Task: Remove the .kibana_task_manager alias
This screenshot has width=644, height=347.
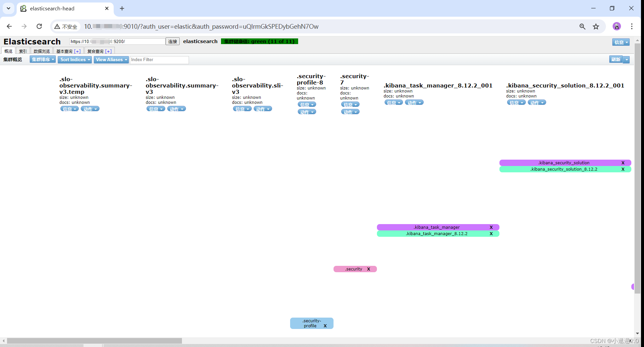Action: pyautogui.click(x=491, y=227)
